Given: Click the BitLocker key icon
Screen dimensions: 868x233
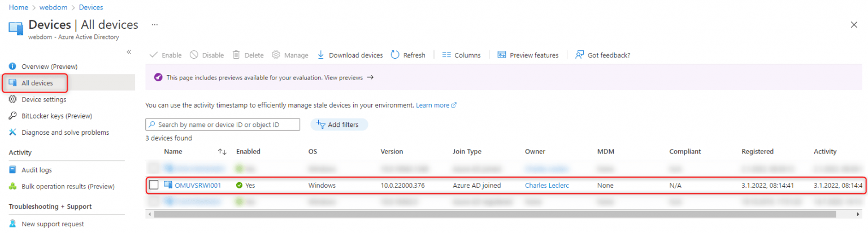Looking at the screenshot, I should (13, 116).
